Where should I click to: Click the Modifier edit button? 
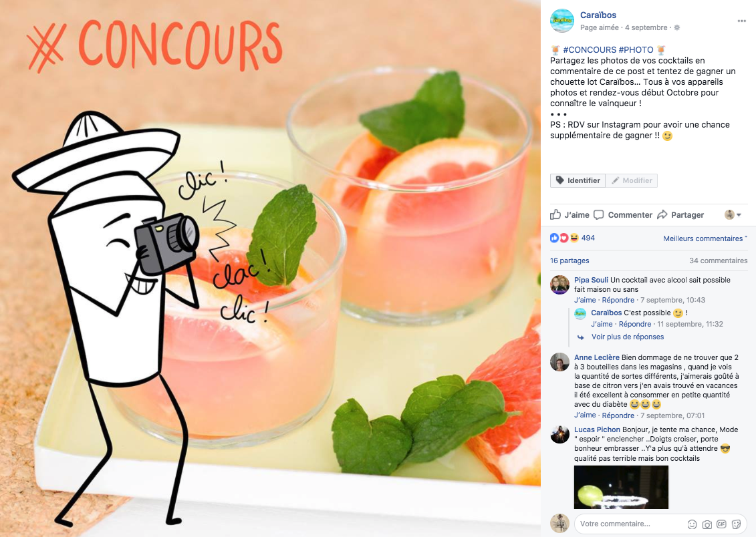[x=632, y=180]
